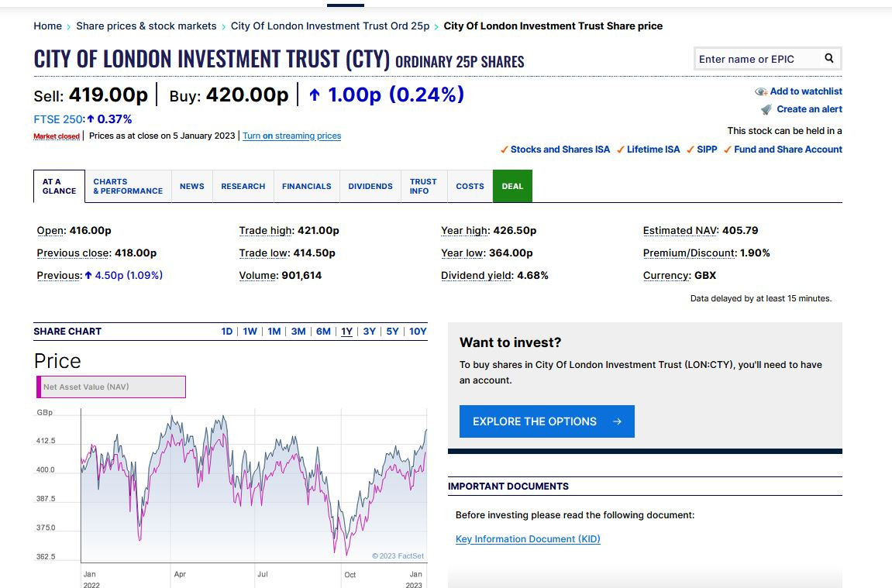This screenshot has width=892, height=588.
Task: Open the News tab
Action: tap(191, 186)
